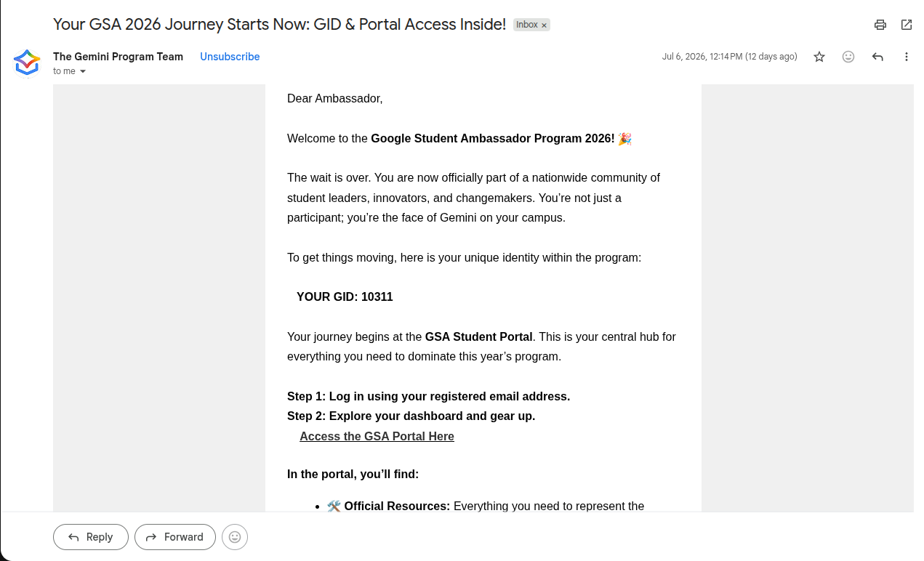The image size is (924, 561).
Task: Click 'In the portal, you'll find:' heading
Action: pyautogui.click(x=353, y=474)
